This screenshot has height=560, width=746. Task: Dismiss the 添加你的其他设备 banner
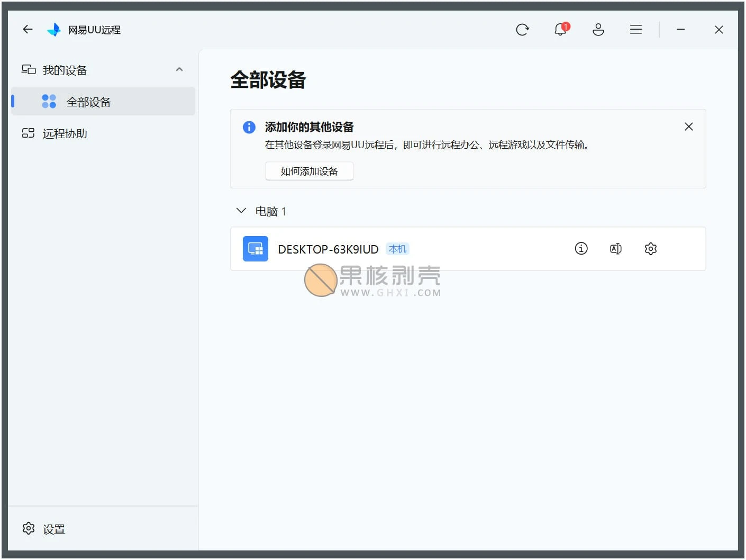[688, 127]
